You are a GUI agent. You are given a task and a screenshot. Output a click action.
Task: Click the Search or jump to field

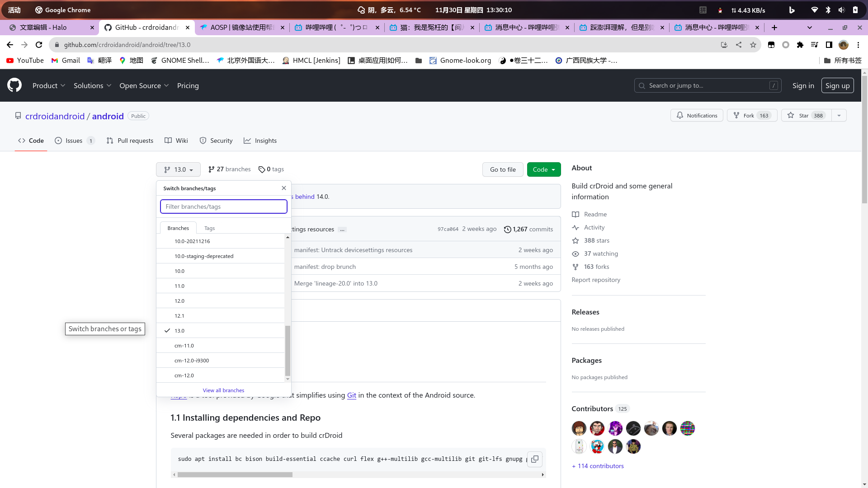click(708, 85)
